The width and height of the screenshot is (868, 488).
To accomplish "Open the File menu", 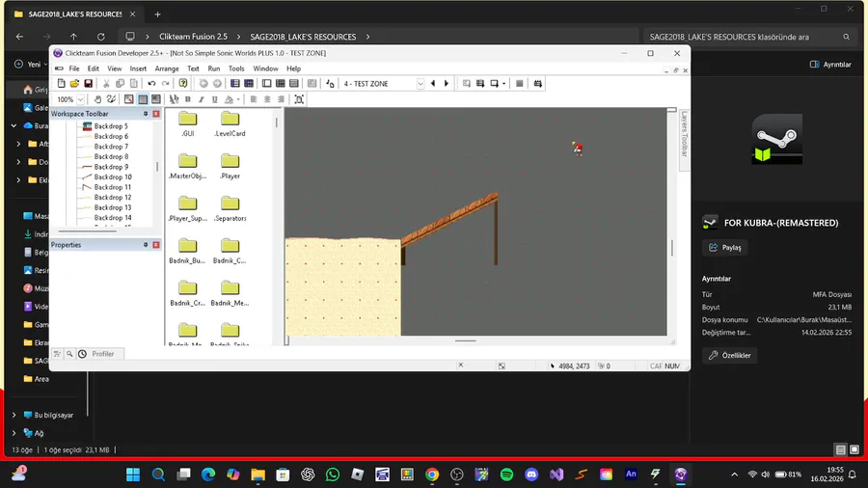I will click(x=74, y=68).
